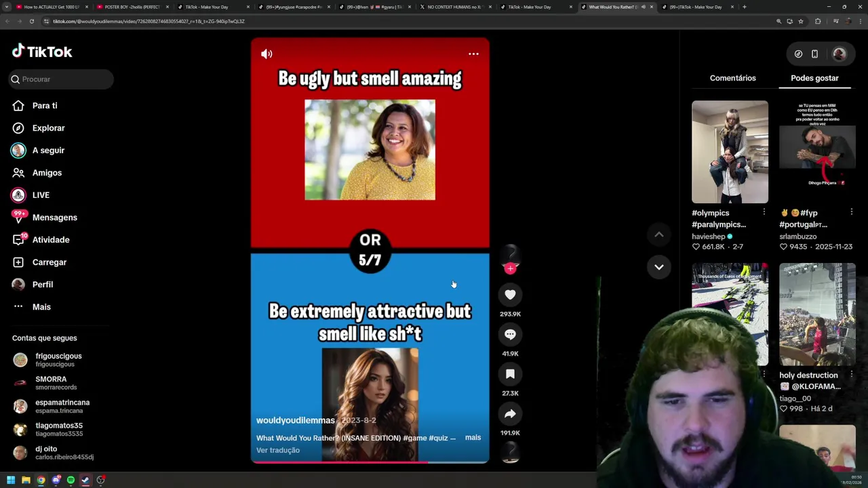Image resolution: width=868 pixels, height=488 pixels.
Task: Click the search field Procurar
Action: point(62,79)
